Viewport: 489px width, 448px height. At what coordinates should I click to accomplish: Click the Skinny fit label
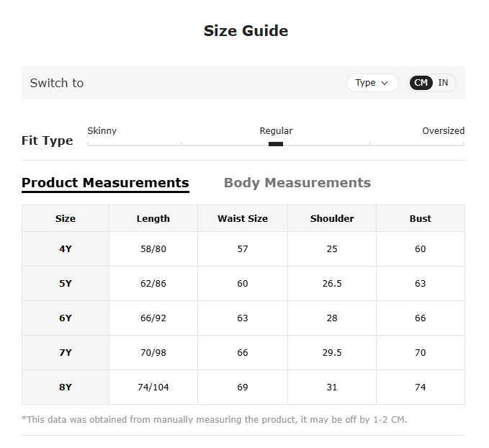(102, 130)
